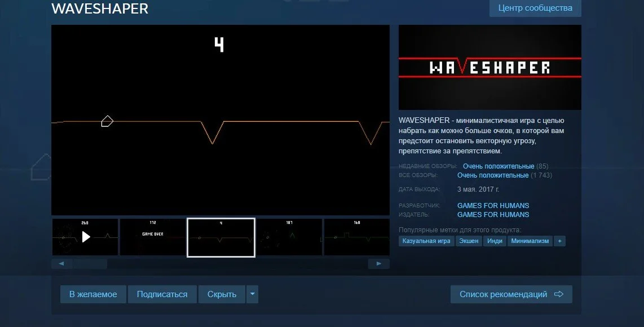Select the screenshot thumbnail with score 187
This screenshot has width=644, height=327.
coord(289,237)
